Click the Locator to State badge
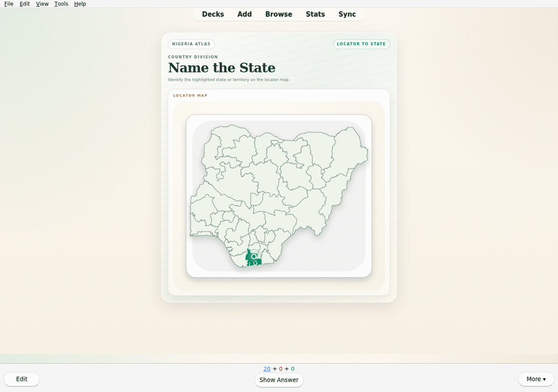Screen dimensions: 558x392 click(361, 43)
